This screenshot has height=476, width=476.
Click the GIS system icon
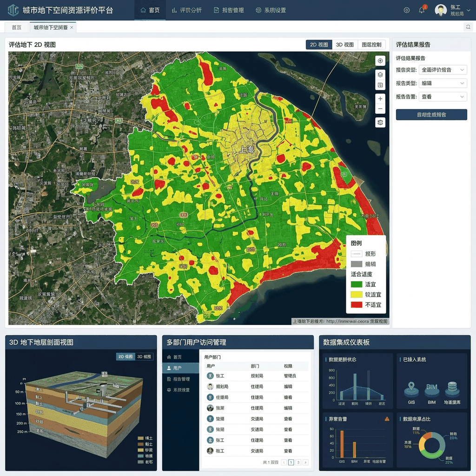click(411, 389)
